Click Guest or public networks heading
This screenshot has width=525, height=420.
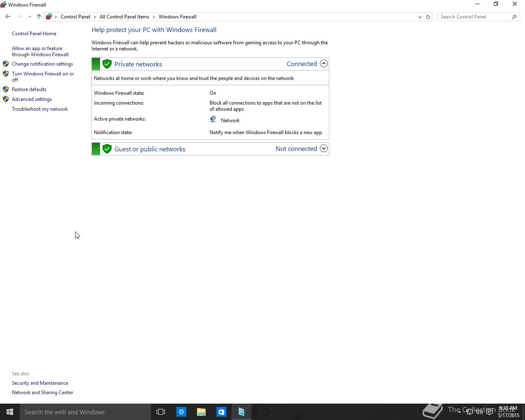(150, 149)
